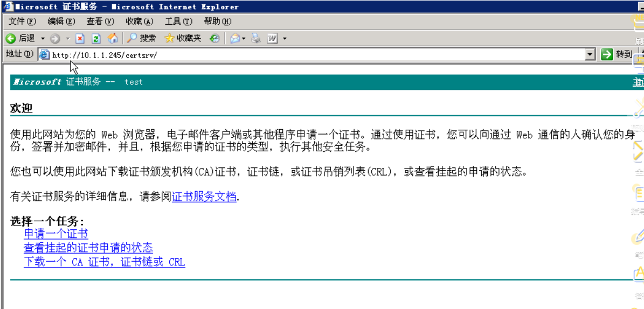Click the Mail envelope toolbar icon
Screen dimensions: 644x309
(x=235, y=39)
